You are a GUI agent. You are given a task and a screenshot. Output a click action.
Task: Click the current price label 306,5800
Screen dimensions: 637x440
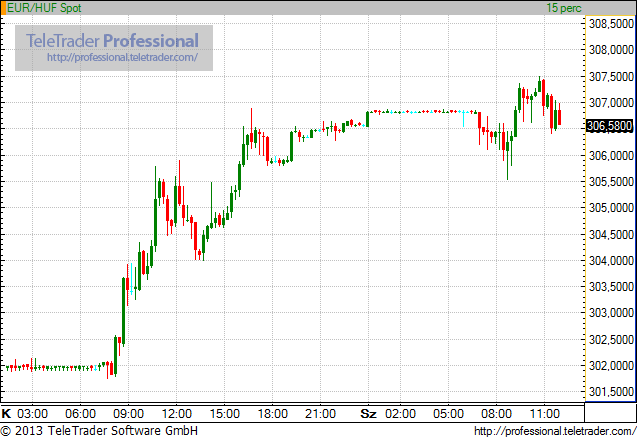click(609, 126)
